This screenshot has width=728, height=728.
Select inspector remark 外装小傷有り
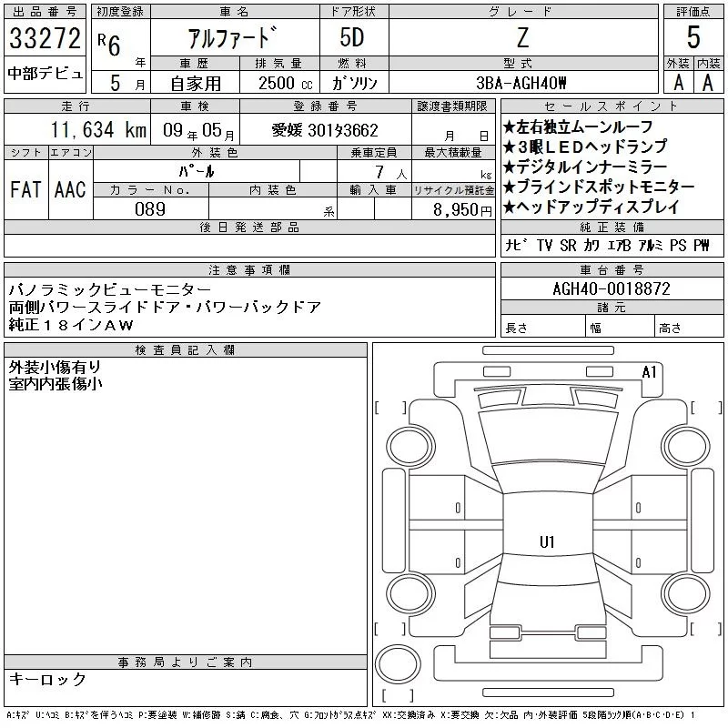tap(55, 368)
